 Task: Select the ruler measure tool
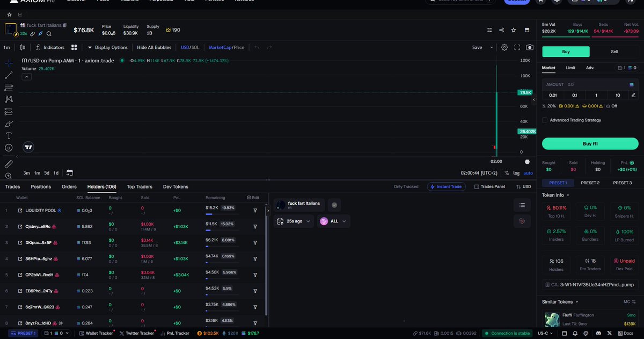pyautogui.click(x=9, y=164)
